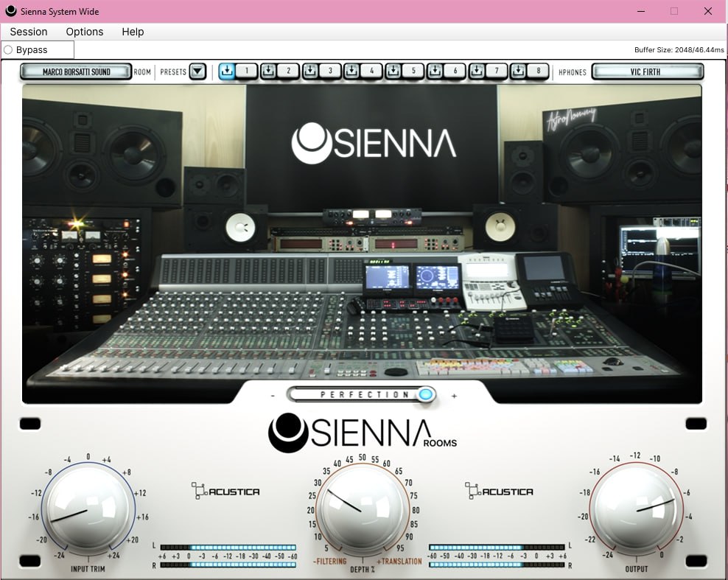Click the Buffer Size 2048/46.44ms text

click(679, 49)
